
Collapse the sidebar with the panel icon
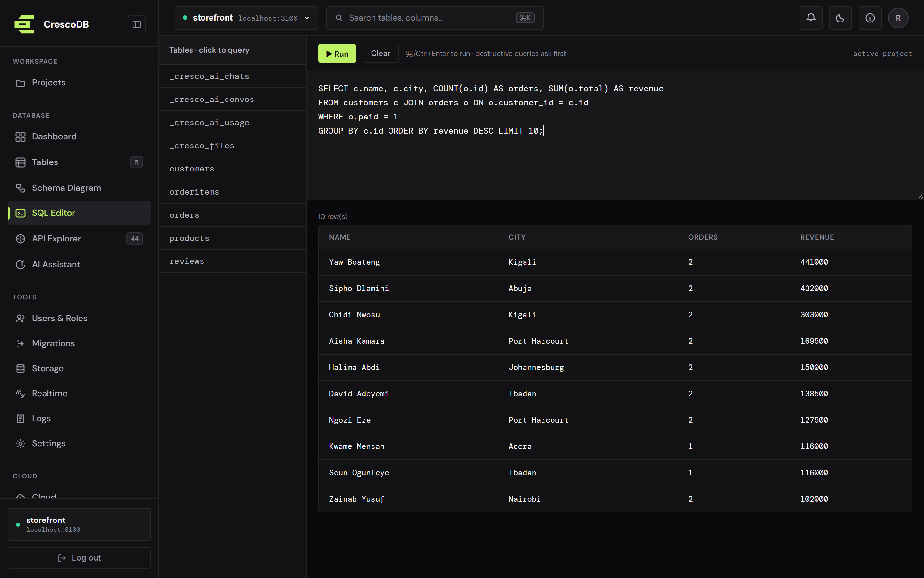point(136,24)
